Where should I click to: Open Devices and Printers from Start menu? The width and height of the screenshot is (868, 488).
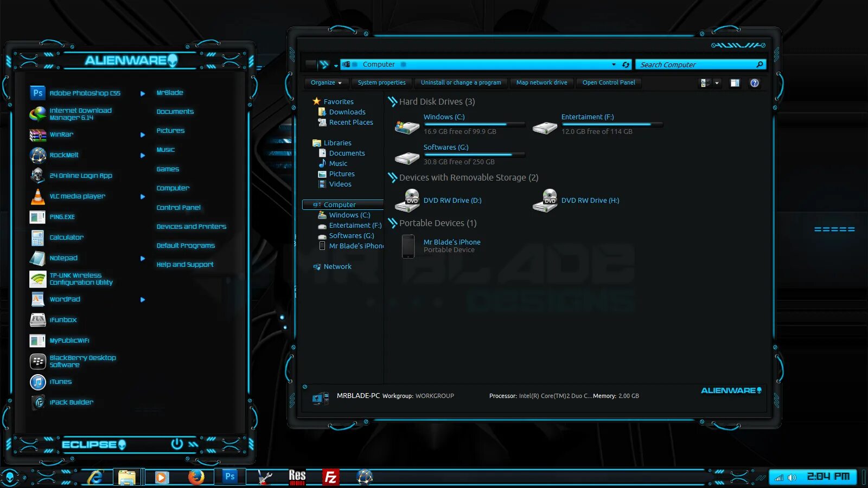coord(192,227)
